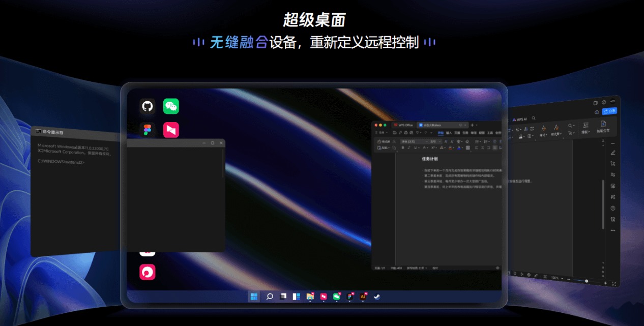Toggle italic formatting in WPS
The width and height of the screenshot is (644, 326).
pos(409,147)
